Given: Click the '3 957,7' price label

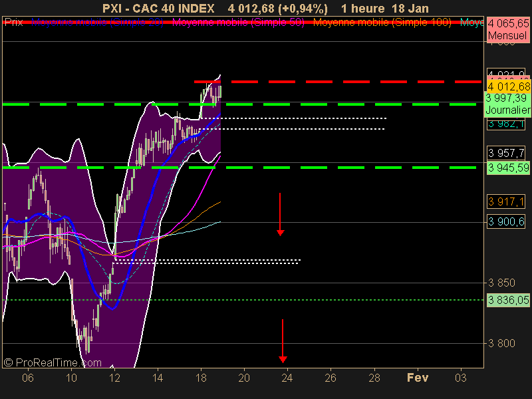Looking at the screenshot, I should (506, 153).
